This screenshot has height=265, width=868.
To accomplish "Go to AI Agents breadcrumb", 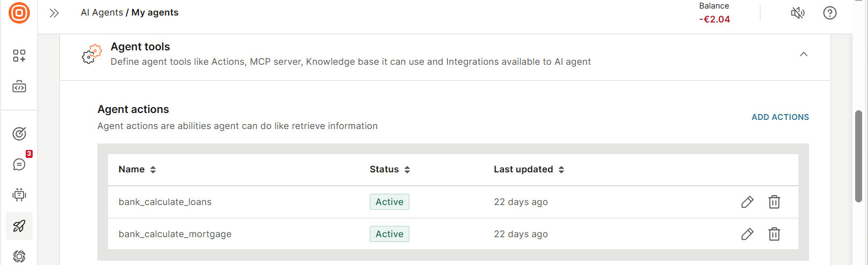I will click(x=102, y=12).
